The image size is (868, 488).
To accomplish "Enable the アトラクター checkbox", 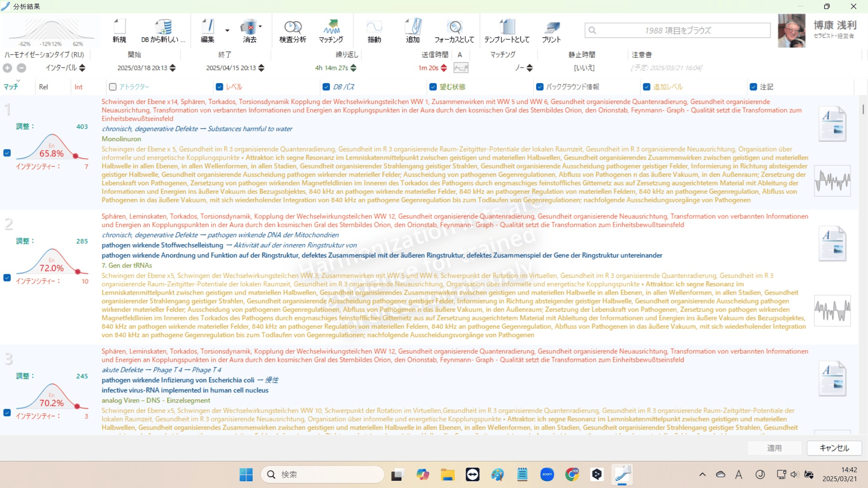I will (113, 87).
